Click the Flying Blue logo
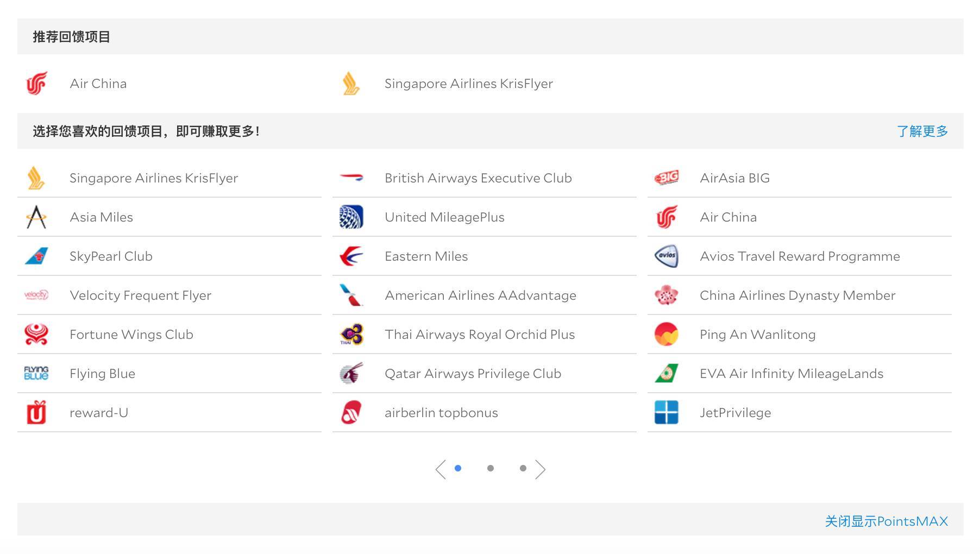 pos(36,374)
